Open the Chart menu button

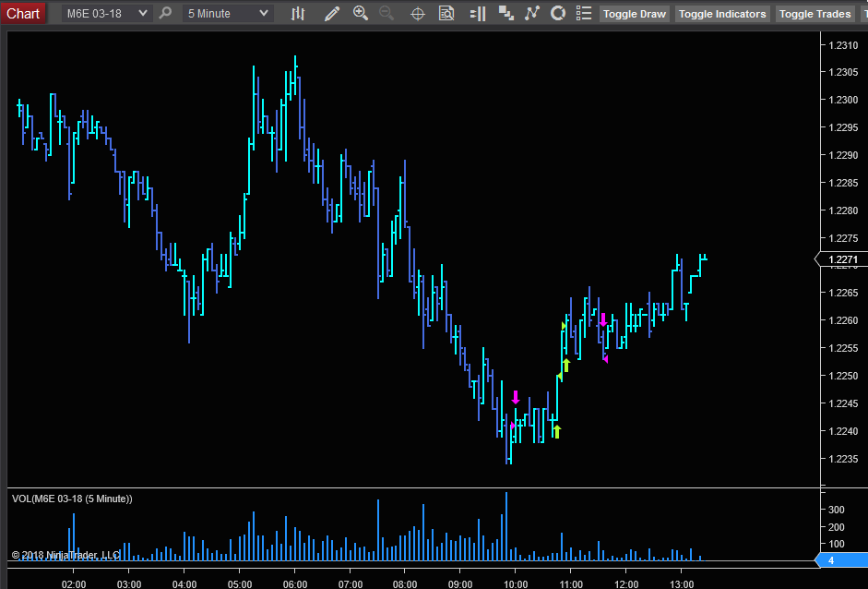(23, 13)
